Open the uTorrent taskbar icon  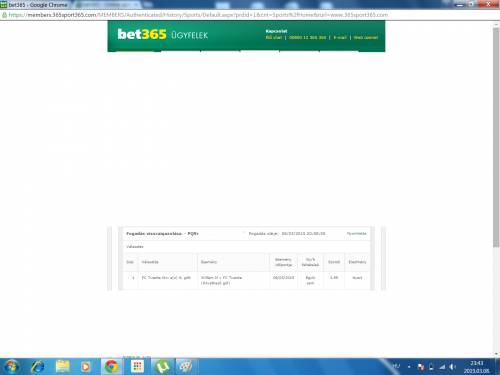click(x=163, y=367)
